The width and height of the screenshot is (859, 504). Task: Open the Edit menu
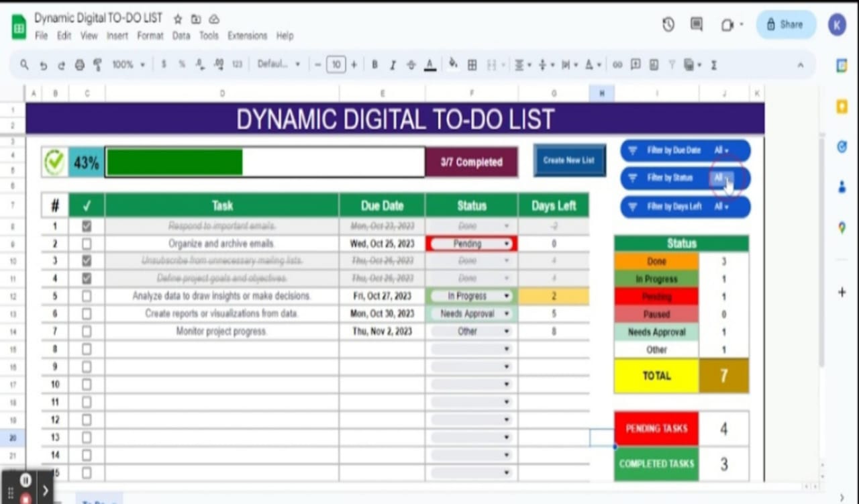pos(64,36)
